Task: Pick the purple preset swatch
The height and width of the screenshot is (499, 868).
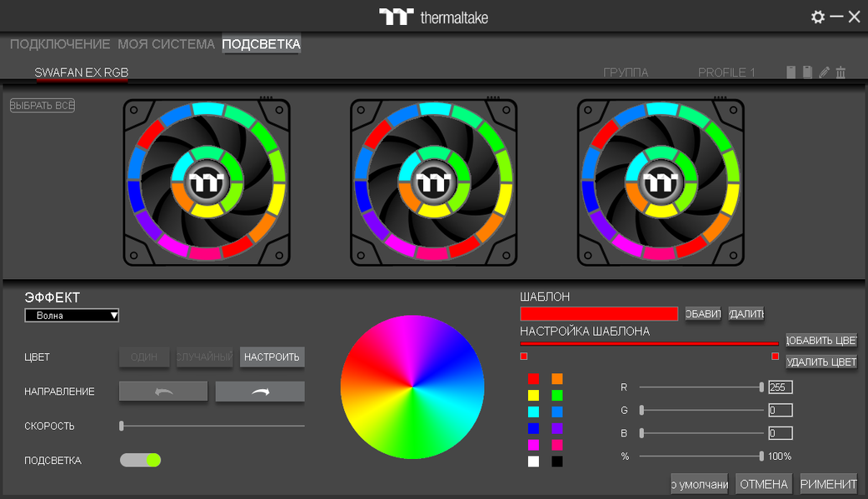Action: [557, 428]
